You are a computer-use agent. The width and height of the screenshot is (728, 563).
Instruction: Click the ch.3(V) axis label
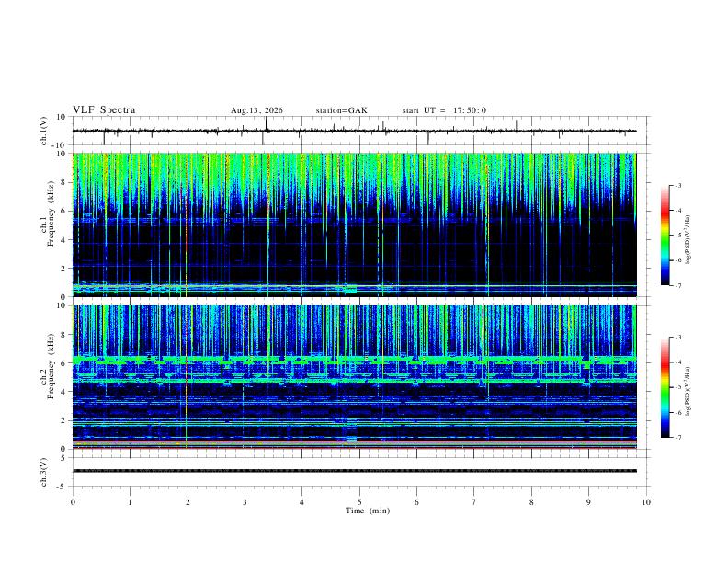44,472
